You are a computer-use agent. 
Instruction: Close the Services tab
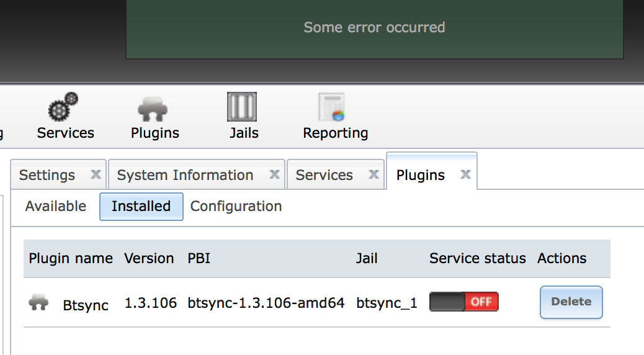[373, 175]
